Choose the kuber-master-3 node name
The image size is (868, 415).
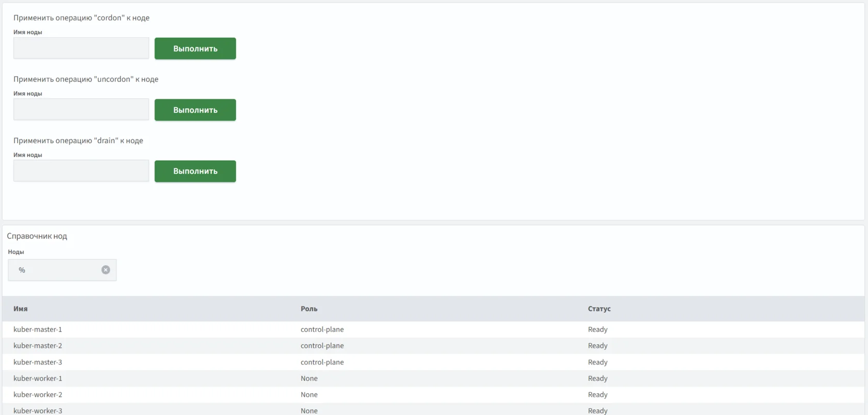click(38, 362)
